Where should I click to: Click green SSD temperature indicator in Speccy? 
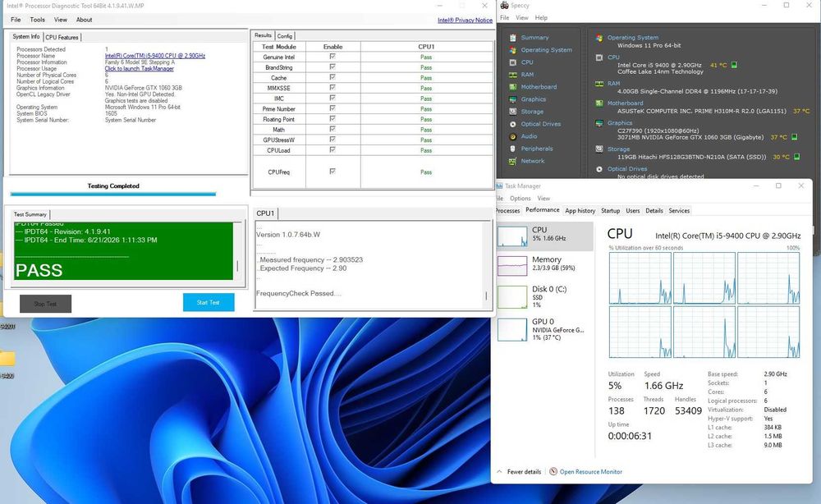[x=797, y=157]
